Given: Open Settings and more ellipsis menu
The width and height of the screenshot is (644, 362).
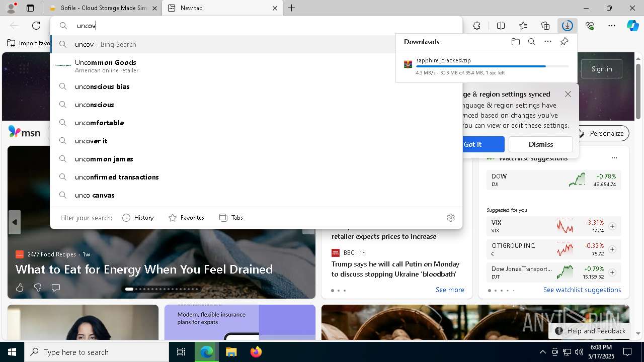Looking at the screenshot, I should point(612,26).
